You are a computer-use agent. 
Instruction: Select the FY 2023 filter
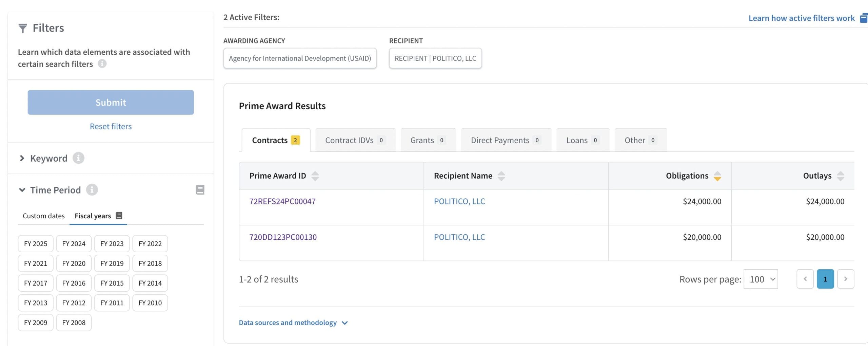(112, 244)
